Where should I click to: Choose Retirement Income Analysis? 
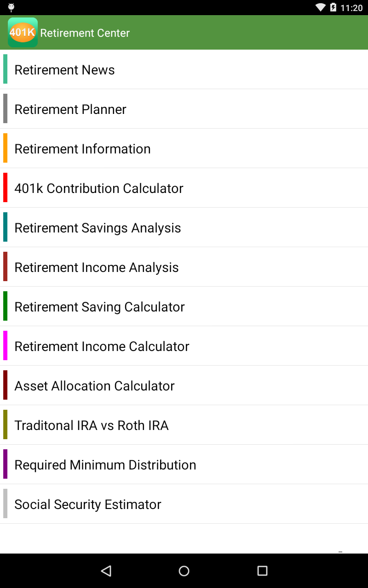[97, 267]
